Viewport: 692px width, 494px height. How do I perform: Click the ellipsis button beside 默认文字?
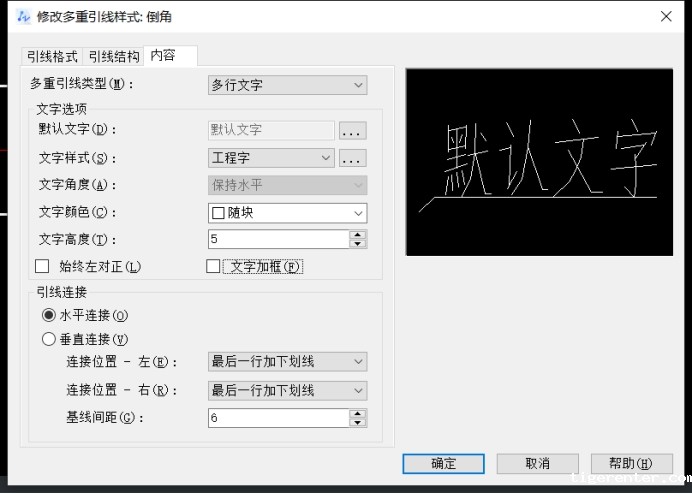[x=353, y=131]
